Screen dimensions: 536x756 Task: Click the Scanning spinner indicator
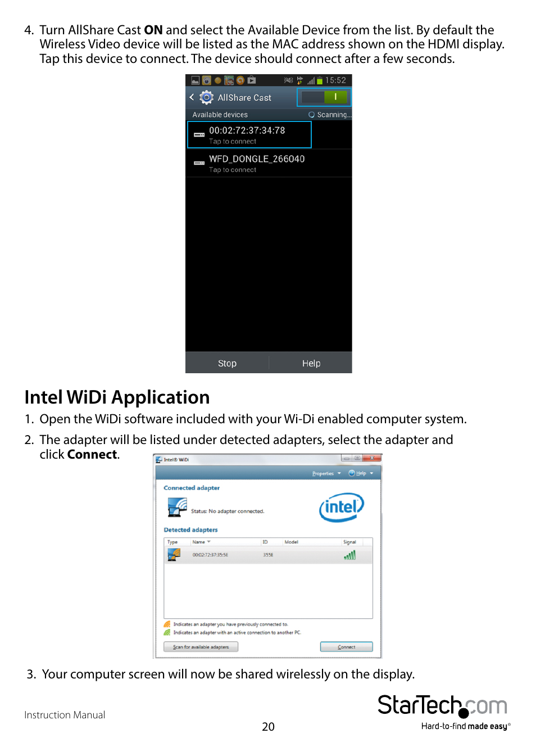pyautogui.click(x=311, y=114)
